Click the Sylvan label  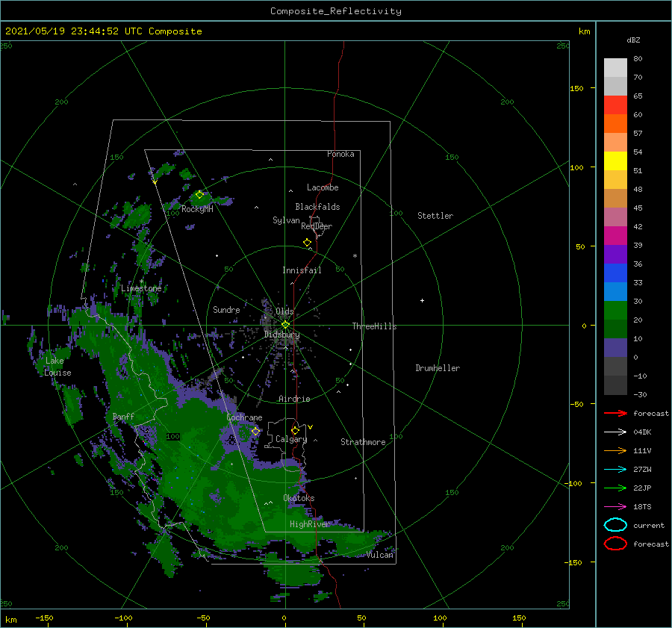click(286, 220)
